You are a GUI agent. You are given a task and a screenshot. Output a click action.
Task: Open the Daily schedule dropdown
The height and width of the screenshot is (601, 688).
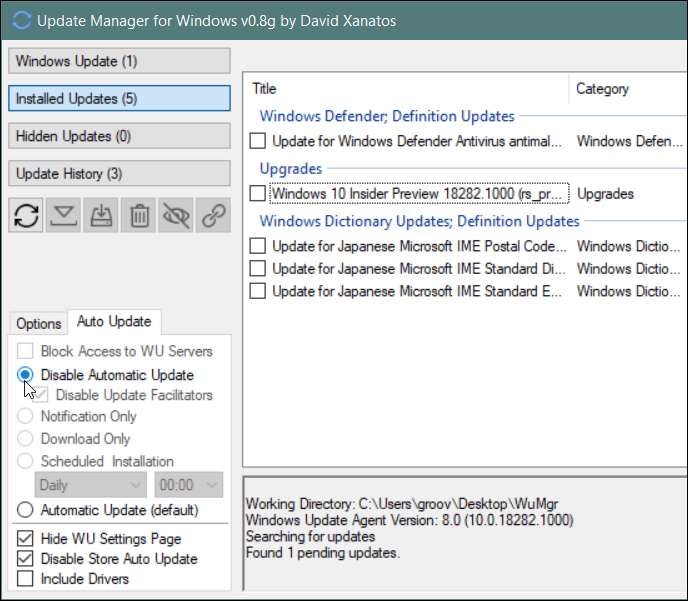[91, 485]
